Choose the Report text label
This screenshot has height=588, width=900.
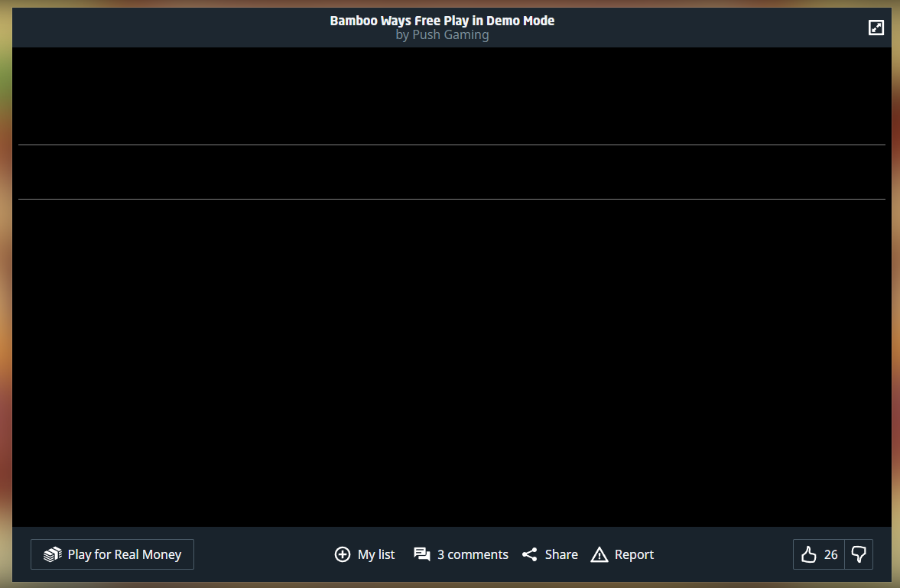(x=634, y=554)
